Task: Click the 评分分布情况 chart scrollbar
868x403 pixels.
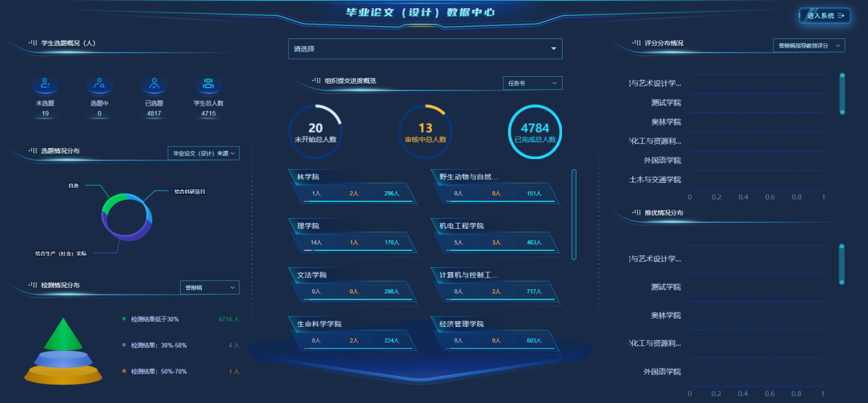Action: tap(842, 94)
